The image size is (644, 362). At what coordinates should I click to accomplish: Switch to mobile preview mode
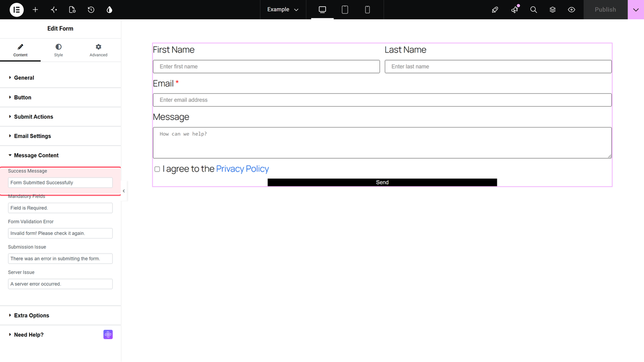(x=368, y=10)
